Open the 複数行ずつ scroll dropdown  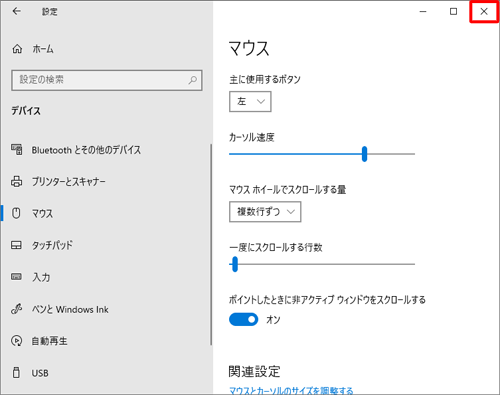point(265,212)
